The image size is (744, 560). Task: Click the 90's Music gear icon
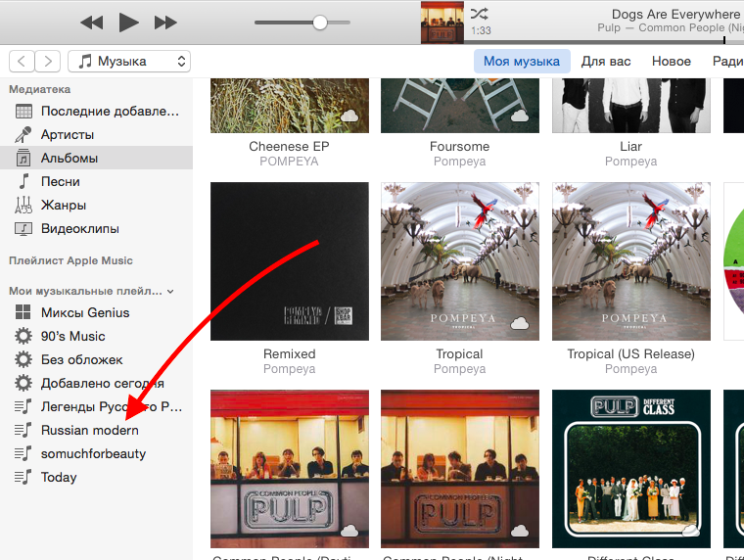tap(23, 336)
